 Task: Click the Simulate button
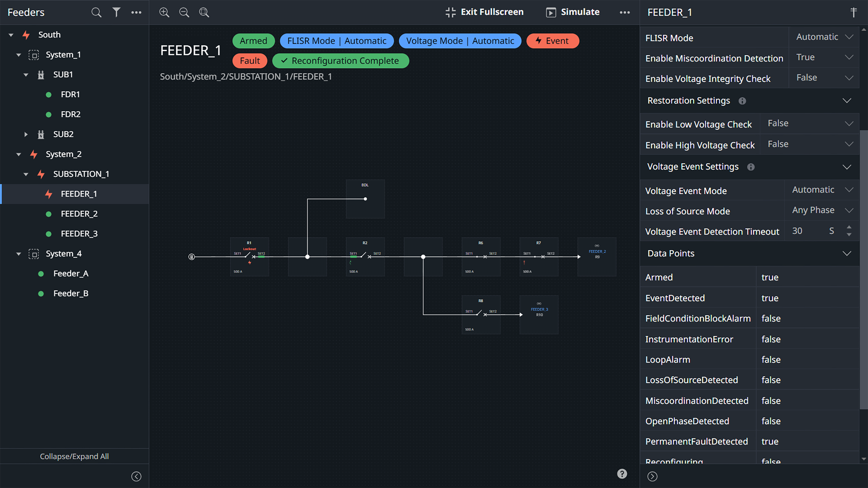click(x=573, y=12)
